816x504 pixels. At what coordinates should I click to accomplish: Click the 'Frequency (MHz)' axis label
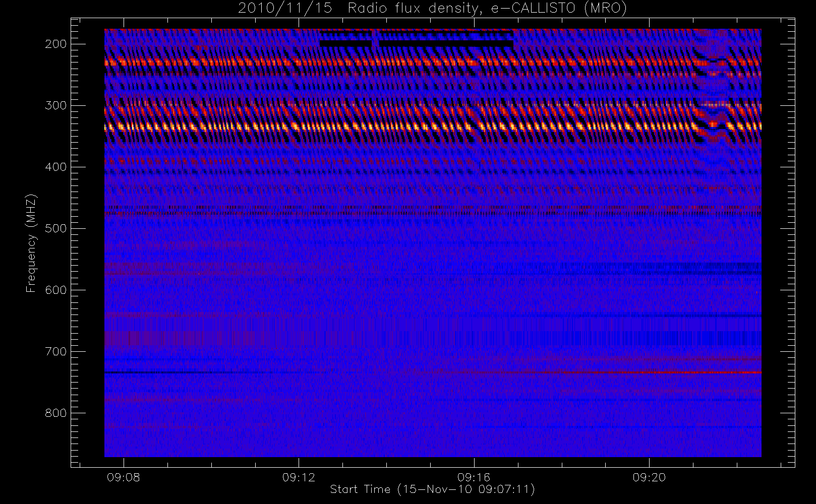pos(31,243)
